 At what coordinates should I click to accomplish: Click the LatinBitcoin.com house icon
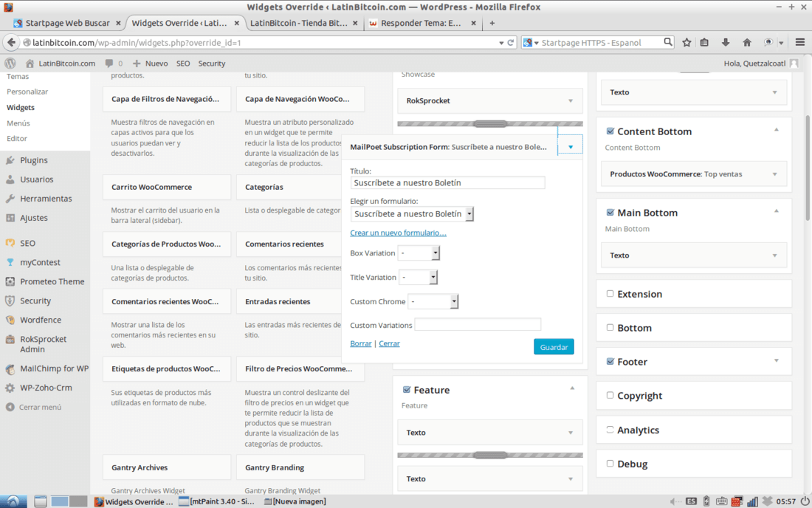click(30, 63)
